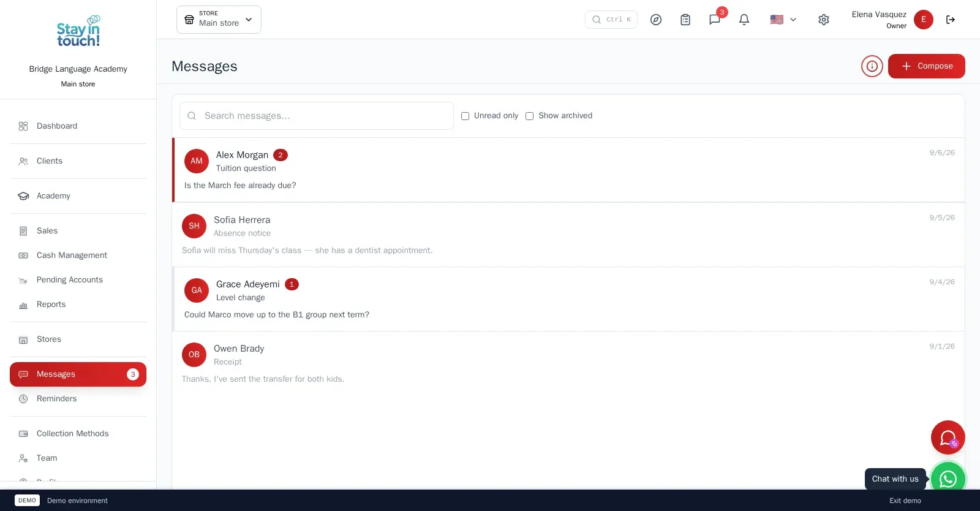Click Exit demo link
Viewport: 980px width, 511px height.
pos(905,501)
